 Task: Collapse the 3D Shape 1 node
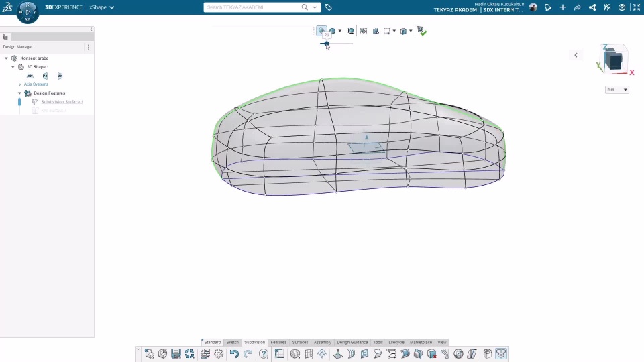(13, 67)
